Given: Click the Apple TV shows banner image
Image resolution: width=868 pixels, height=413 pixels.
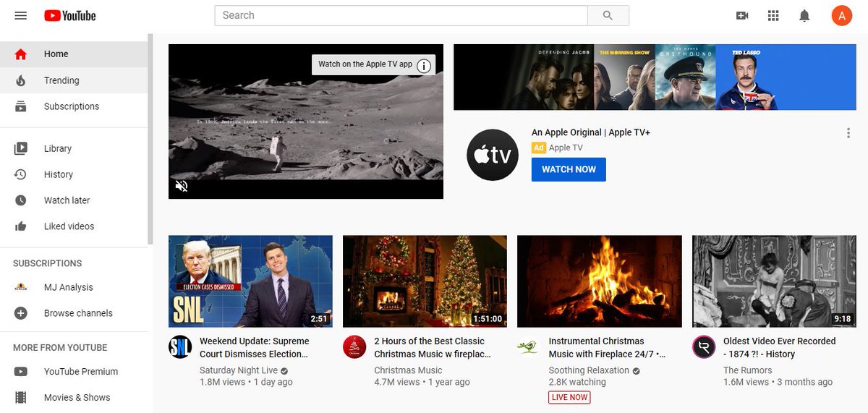Looking at the screenshot, I should click(x=655, y=77).
